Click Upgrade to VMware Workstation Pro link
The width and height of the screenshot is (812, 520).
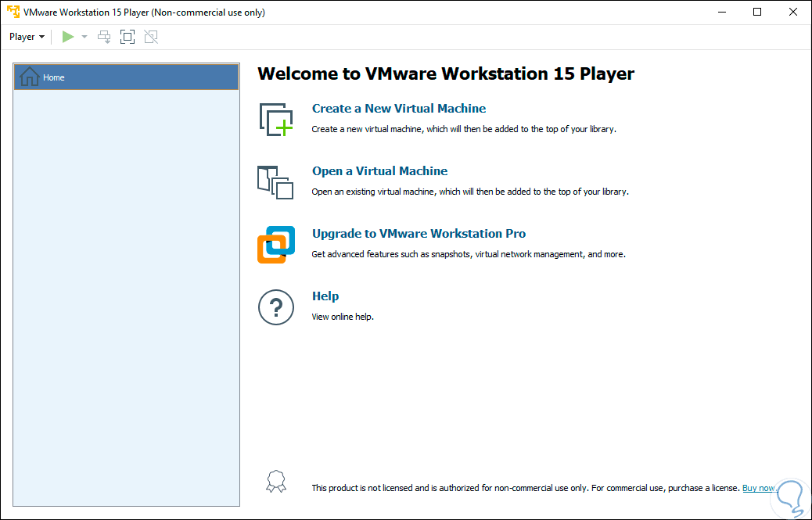click(419, 233)
